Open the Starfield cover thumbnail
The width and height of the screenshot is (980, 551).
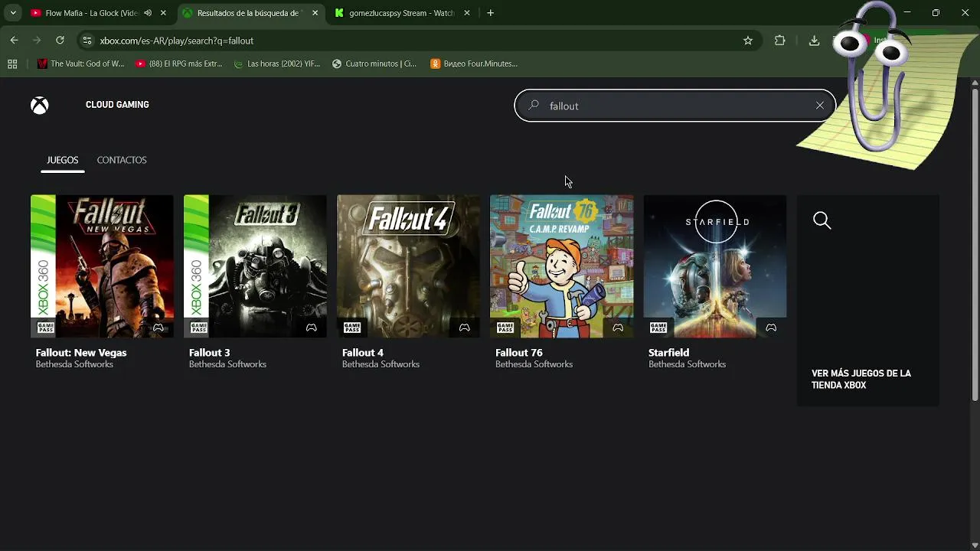coord(714,266)
